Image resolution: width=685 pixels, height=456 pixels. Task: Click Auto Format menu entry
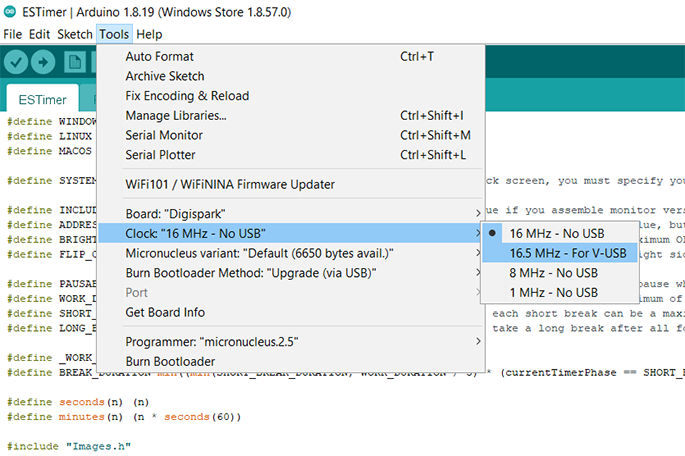(160, 57)
